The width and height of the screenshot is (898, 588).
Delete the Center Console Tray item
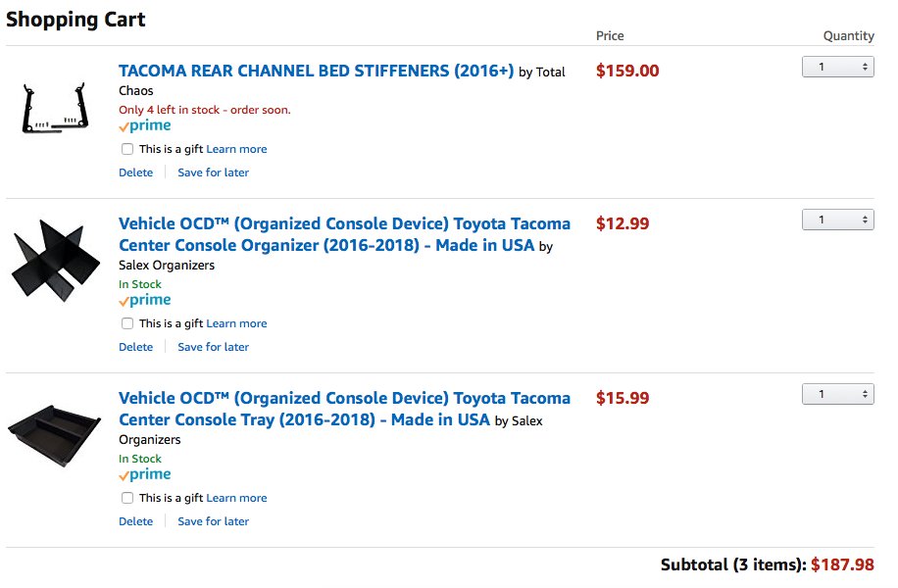point(135,521)
